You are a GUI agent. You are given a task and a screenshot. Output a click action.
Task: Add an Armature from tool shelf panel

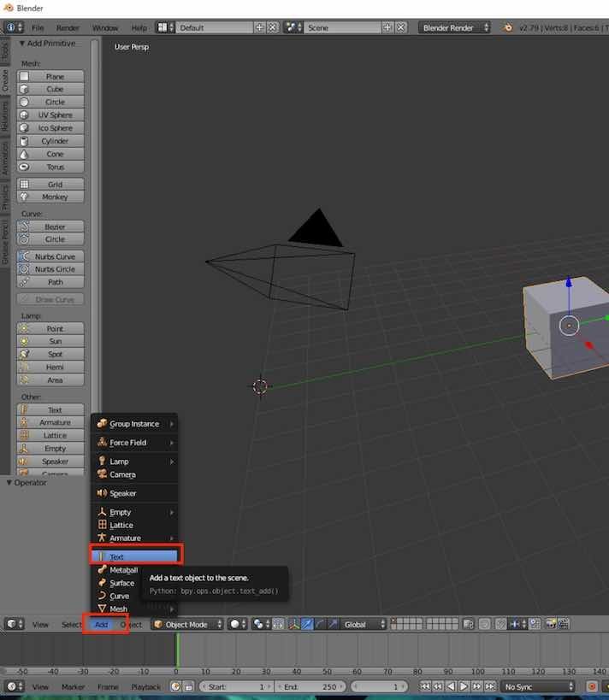point(50,422)
